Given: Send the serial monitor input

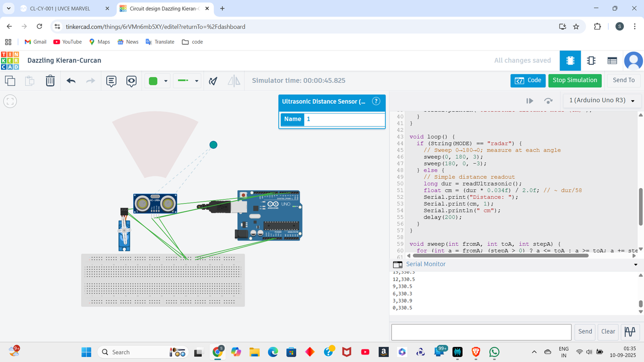Looking at the screenshot, I should [585, 332].
